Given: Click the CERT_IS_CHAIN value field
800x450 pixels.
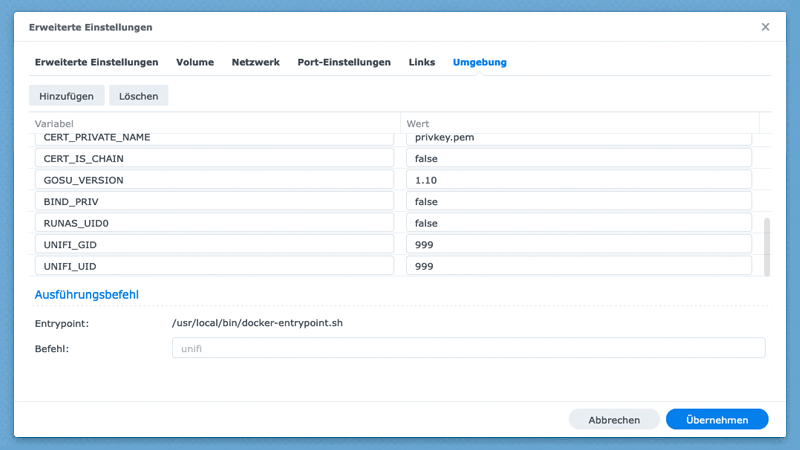Looking at the screenshot, I should [578, 159].
